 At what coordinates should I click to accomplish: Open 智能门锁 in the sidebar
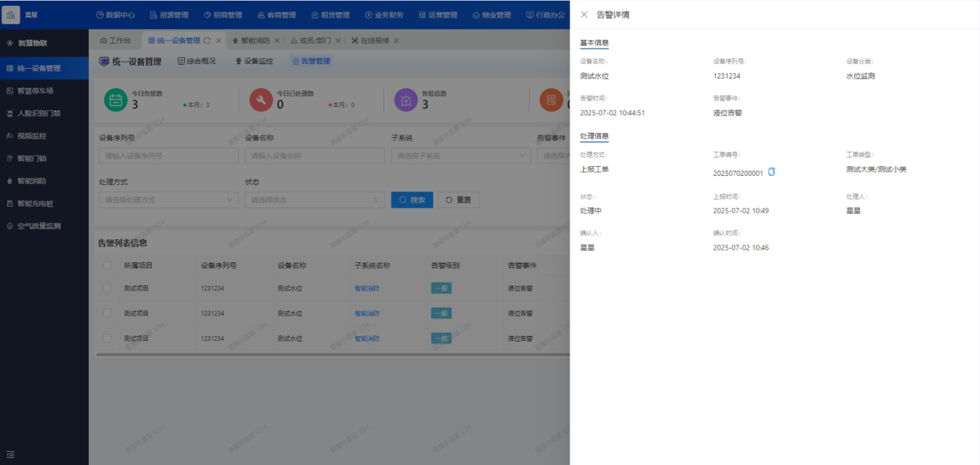[44, 158]
